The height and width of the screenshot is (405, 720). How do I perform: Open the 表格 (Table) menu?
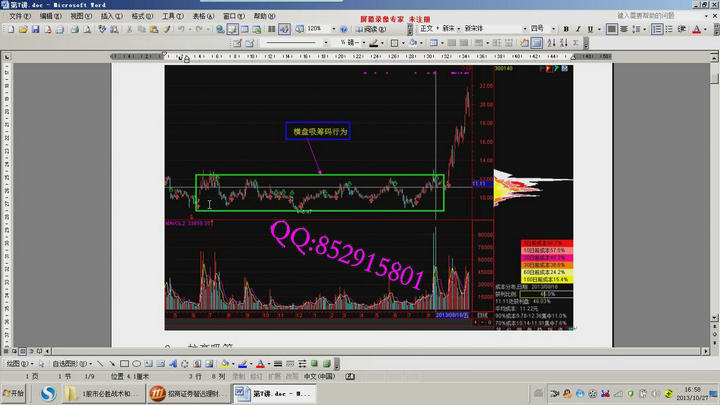pyautogui.click(x=201, y=17)
